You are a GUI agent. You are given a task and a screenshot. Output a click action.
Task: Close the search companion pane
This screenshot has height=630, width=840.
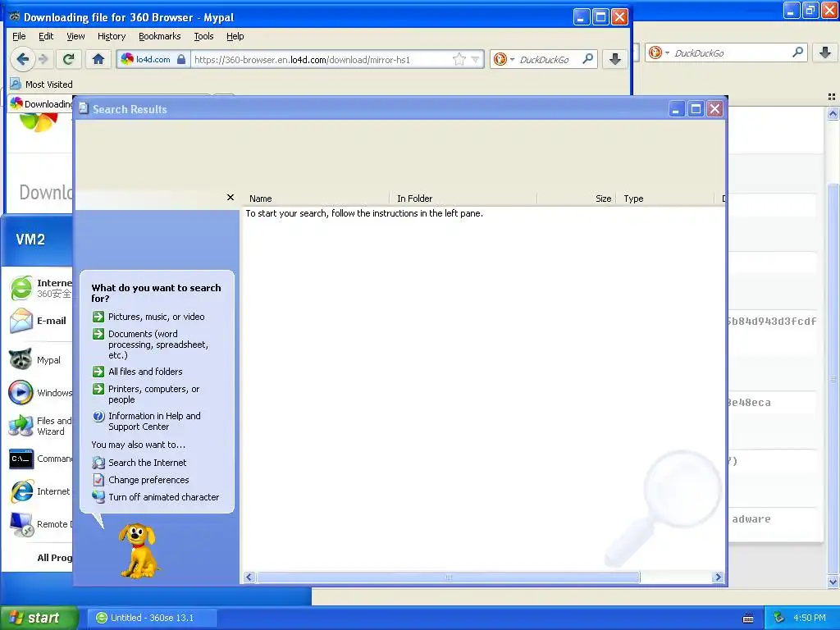(231, 197)
